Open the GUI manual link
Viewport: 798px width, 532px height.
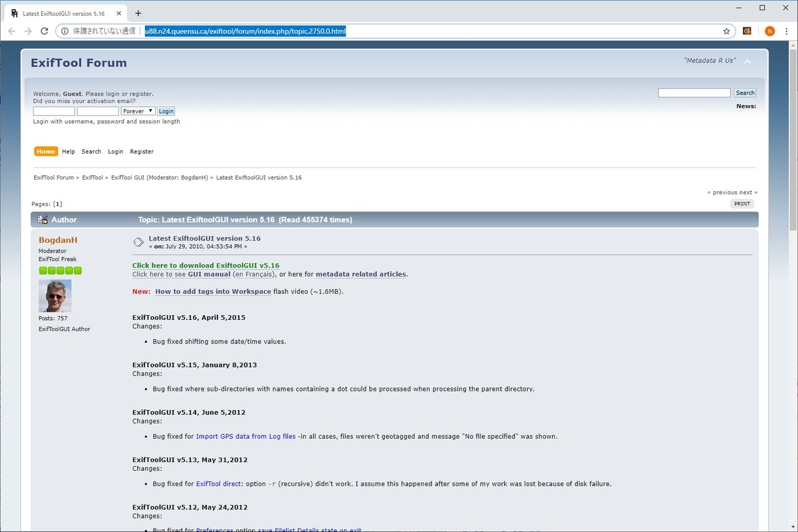pyautogui.click(x=209, y=274)
